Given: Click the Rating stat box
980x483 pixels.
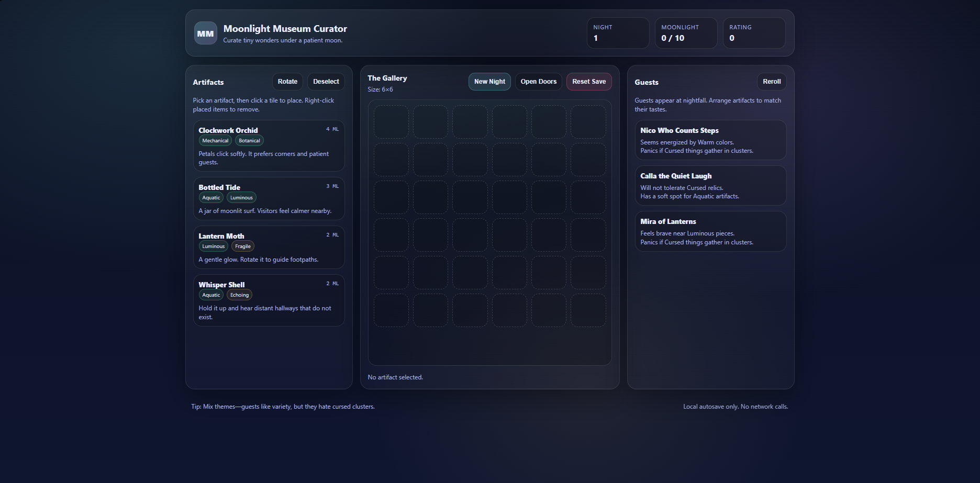Looking at the screenshot, I should [754, 33].
